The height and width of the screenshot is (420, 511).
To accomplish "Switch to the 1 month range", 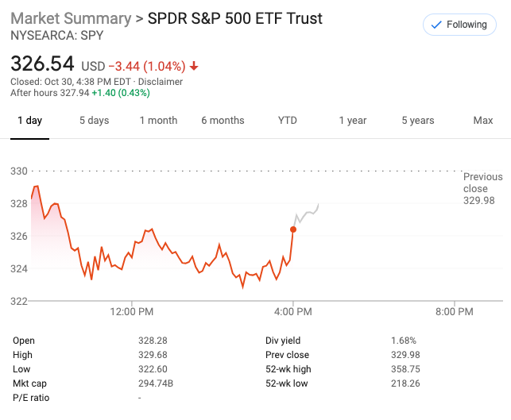I will pyautogui.click(x=158, y=121).
